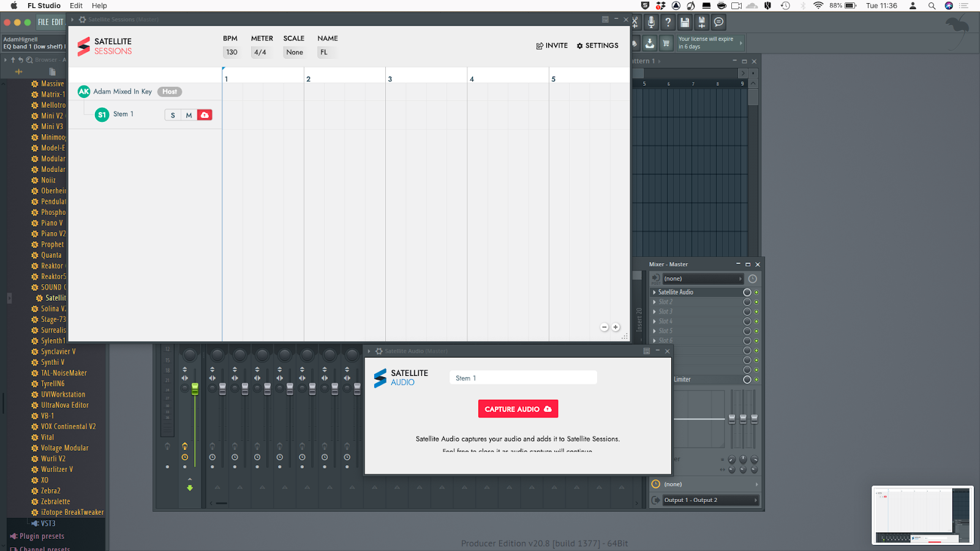Open macOS Spotlight search
The height and width of the screenshot is (551, 980).
(x=932, y=6)
